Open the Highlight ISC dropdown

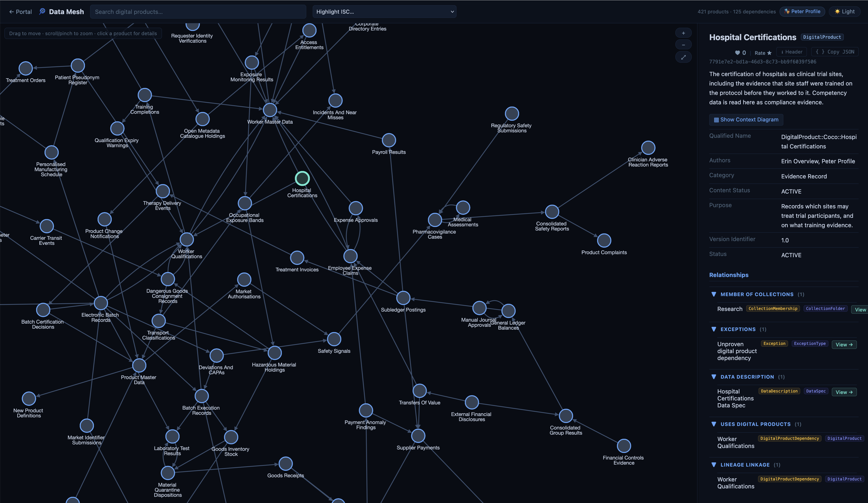[384, 11]
